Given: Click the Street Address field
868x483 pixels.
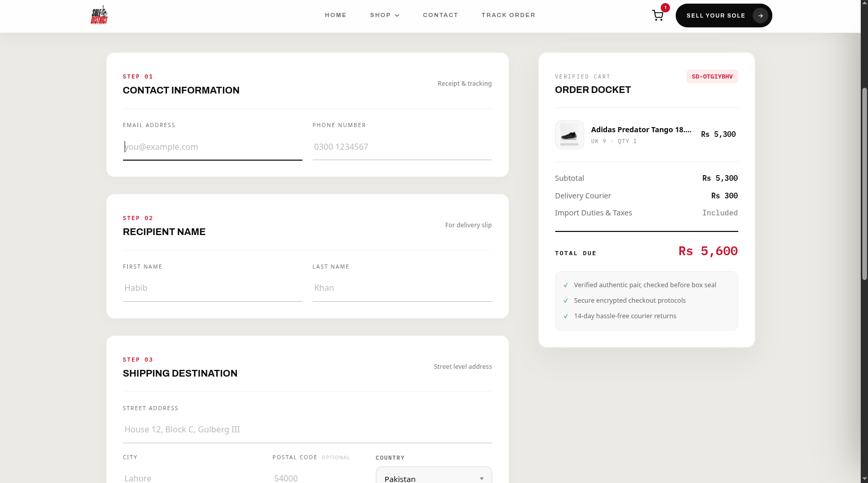Looking at the screenshot, I should [x=307, y=429].
